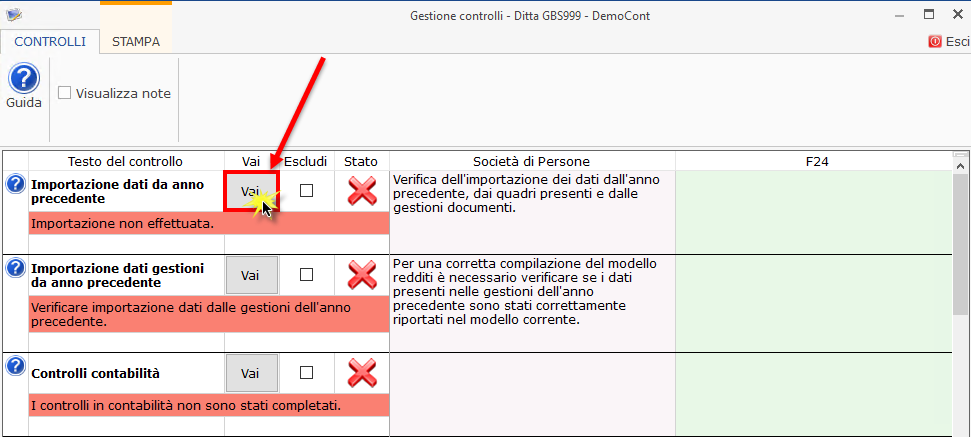Click the Esci exit button
Screen dimensions: 971x437
tap(949, 41)
